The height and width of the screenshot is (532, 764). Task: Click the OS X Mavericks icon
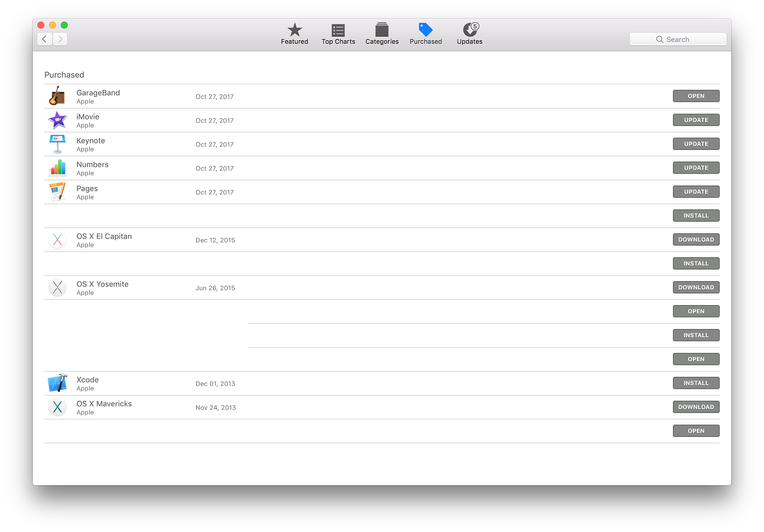point(57,407)
